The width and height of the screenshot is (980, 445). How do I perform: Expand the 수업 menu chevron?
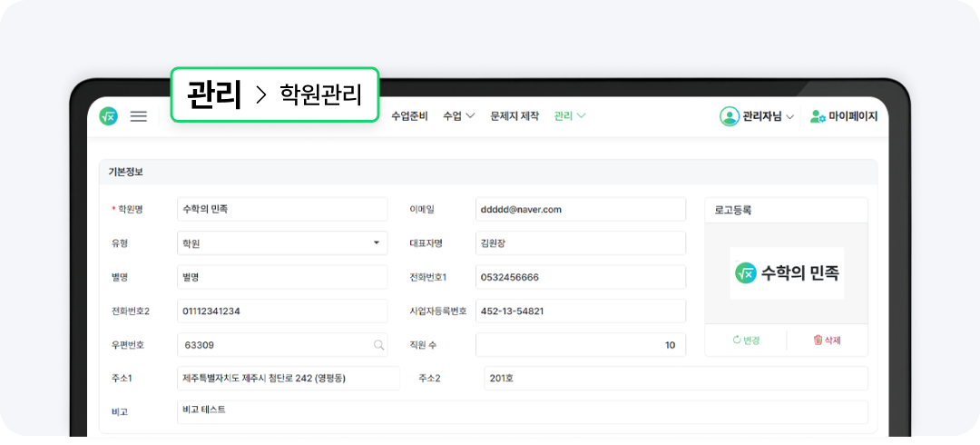click(x=470, y=116)
